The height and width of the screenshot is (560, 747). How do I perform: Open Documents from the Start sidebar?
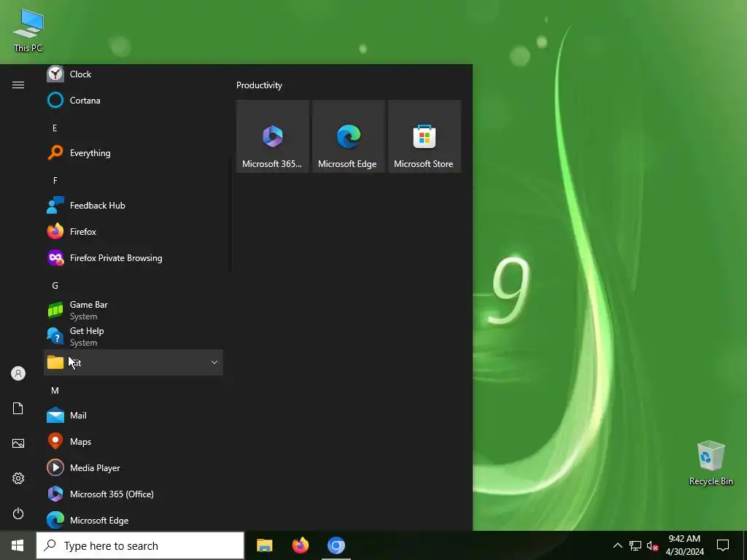click(x=18, y=408)
